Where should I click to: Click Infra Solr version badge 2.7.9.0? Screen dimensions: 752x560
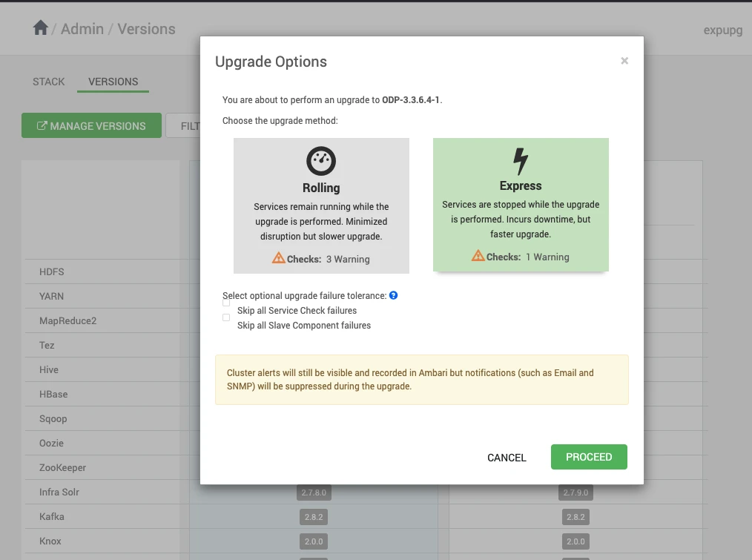[x=575, y=493]
